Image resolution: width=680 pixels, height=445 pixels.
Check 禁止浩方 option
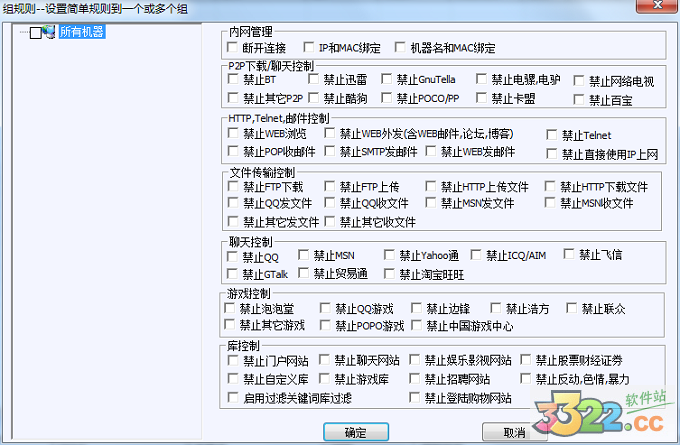click(495, 308)
